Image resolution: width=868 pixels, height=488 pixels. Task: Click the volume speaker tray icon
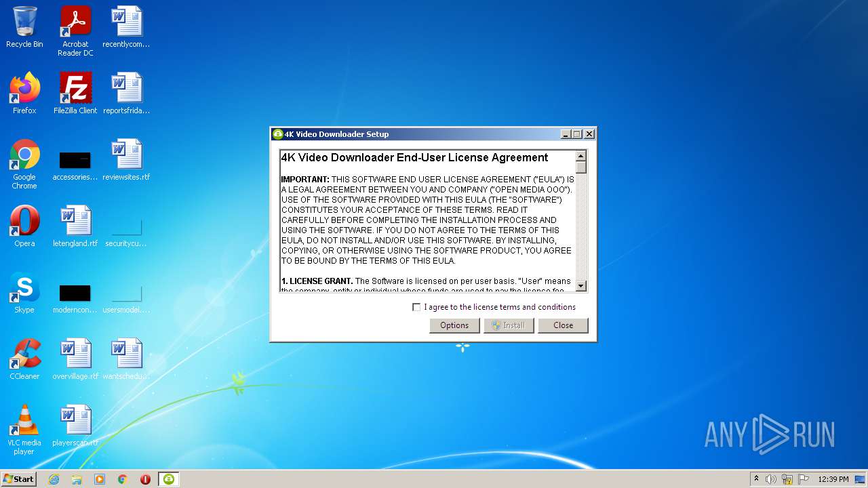[x=771, y=479]
